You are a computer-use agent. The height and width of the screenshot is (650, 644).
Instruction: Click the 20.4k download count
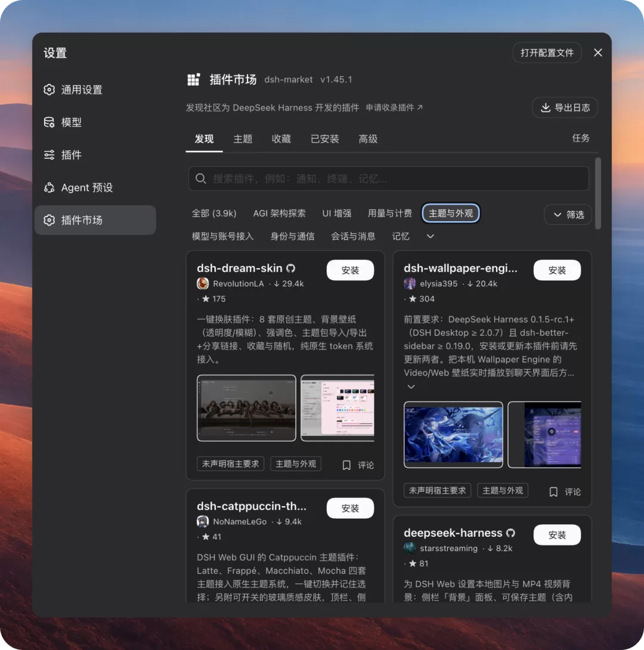pos(482,283)
